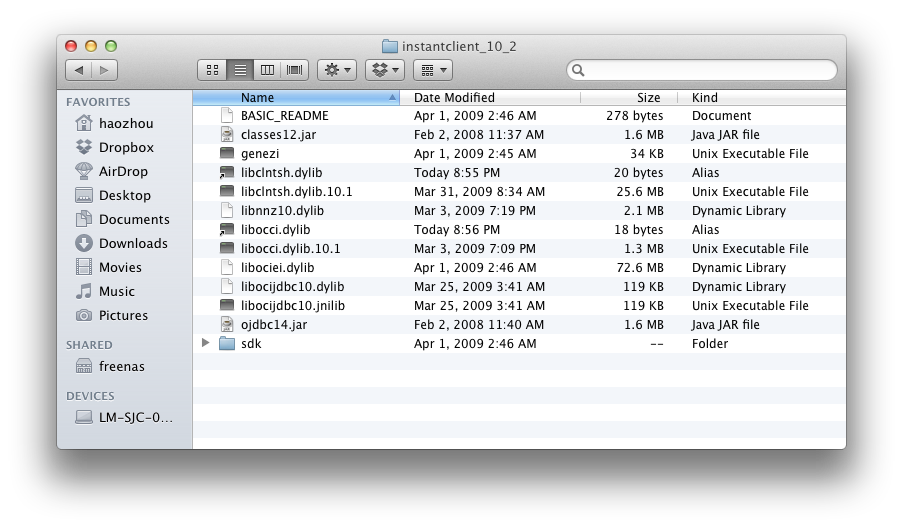Click the '278 bytes' size cell
The image size is (903, 528).
(634, 116)
